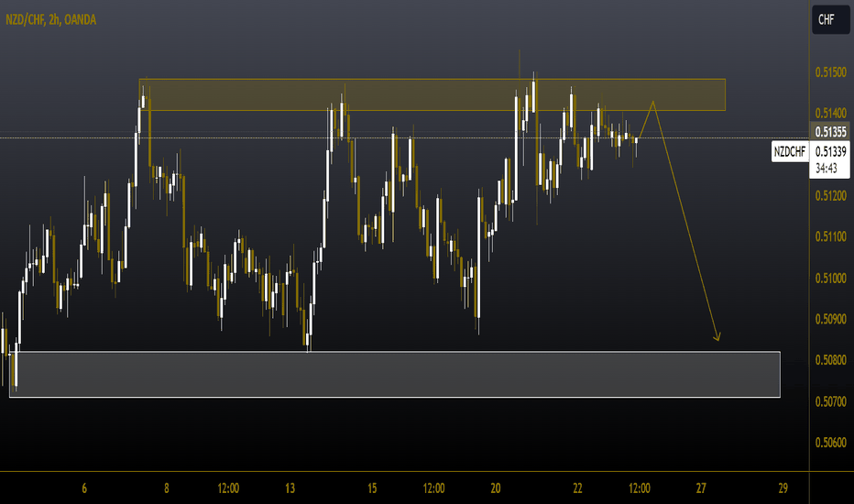This screenshot has width=854, height=504.
Task: Select the 0.50900 price axis label
Action: coord(830,319)
